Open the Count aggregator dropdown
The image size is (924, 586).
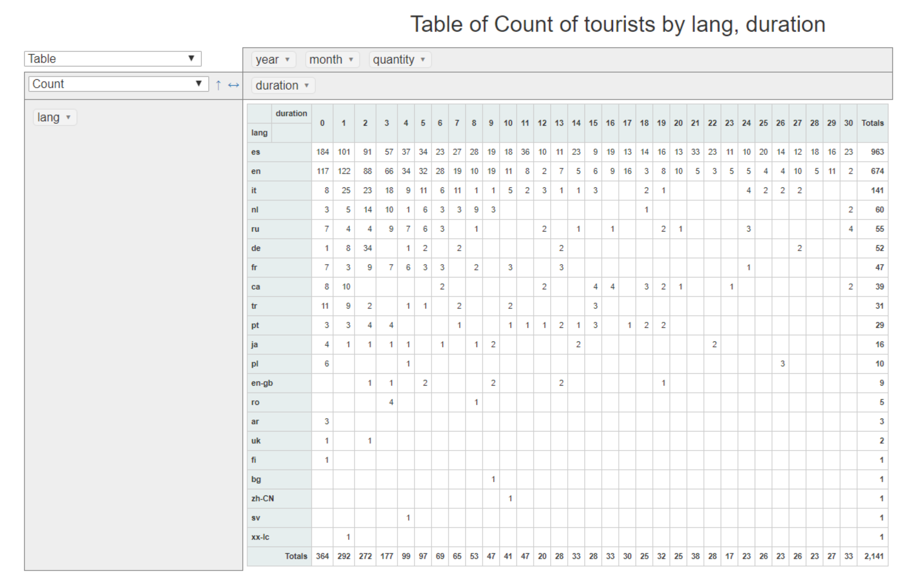118,84
